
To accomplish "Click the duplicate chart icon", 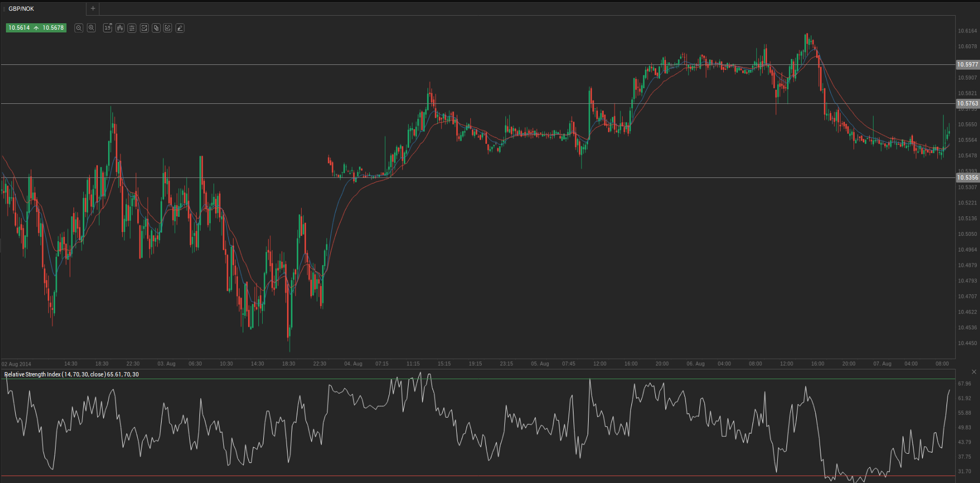I will [x=156, y=28].
